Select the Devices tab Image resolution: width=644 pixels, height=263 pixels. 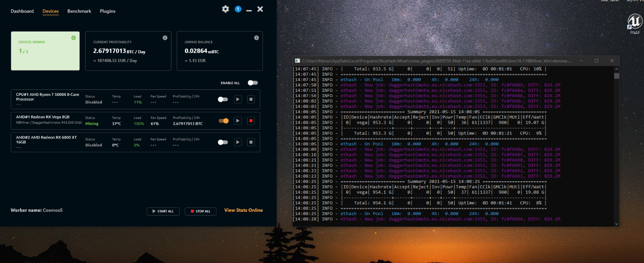(x=51, y=11)
